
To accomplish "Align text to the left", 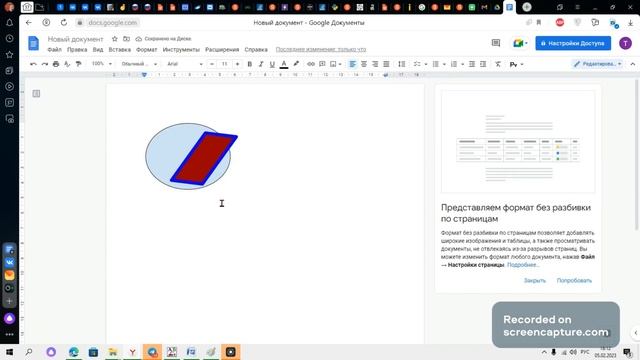I will point(353,64).
